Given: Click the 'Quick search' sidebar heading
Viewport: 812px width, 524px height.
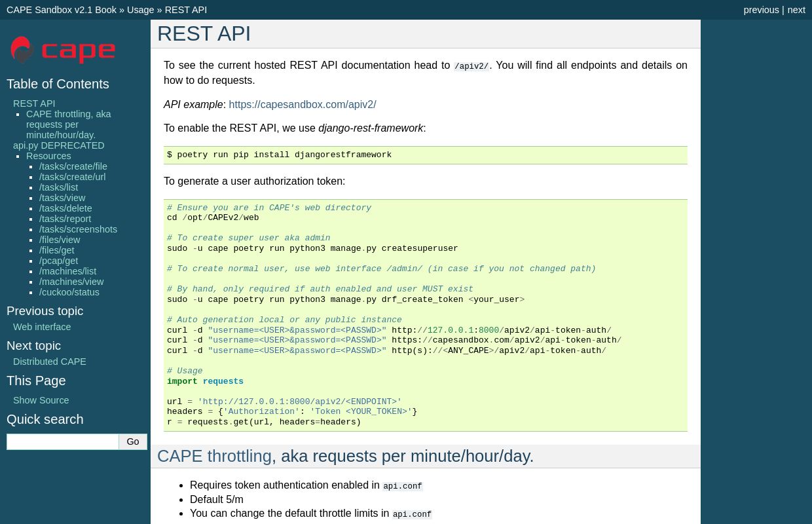Looking at the screenshot, I should (45, 419).
